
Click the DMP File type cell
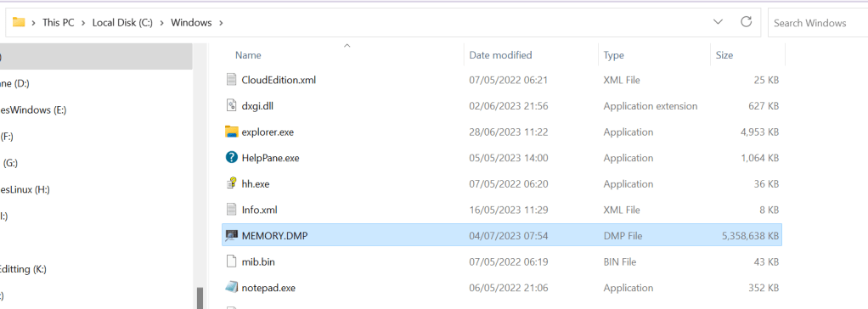[x=623, y=236]
